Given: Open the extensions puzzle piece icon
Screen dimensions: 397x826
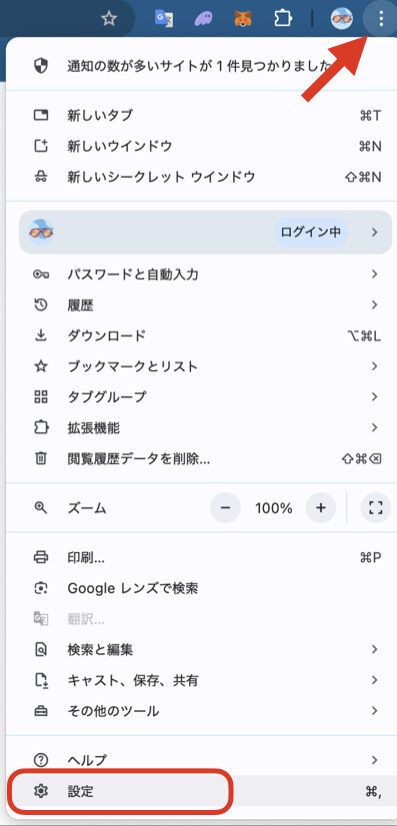Looking at the screenshot, I should tap(282, 19).
